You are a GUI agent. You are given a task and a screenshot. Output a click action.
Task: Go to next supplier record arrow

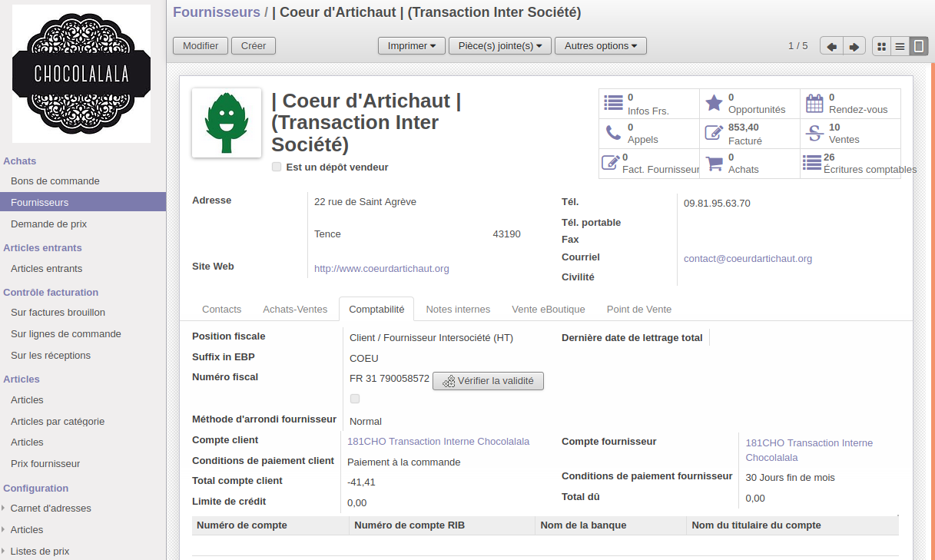tap(854, 46)
